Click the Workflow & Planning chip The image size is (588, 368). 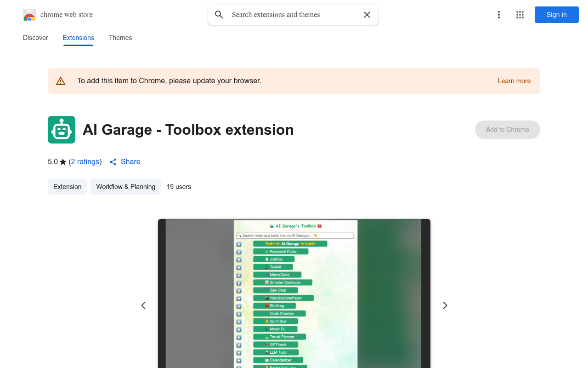point(125,187)
